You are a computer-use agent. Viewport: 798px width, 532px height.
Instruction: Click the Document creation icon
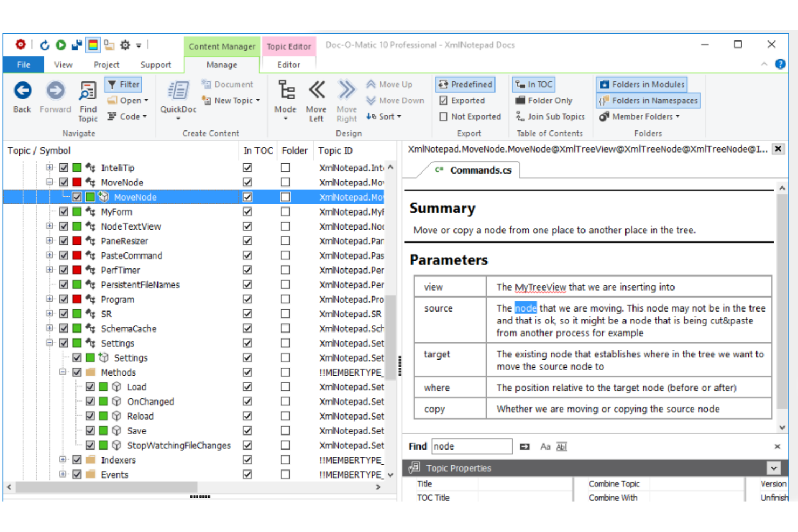205,84
